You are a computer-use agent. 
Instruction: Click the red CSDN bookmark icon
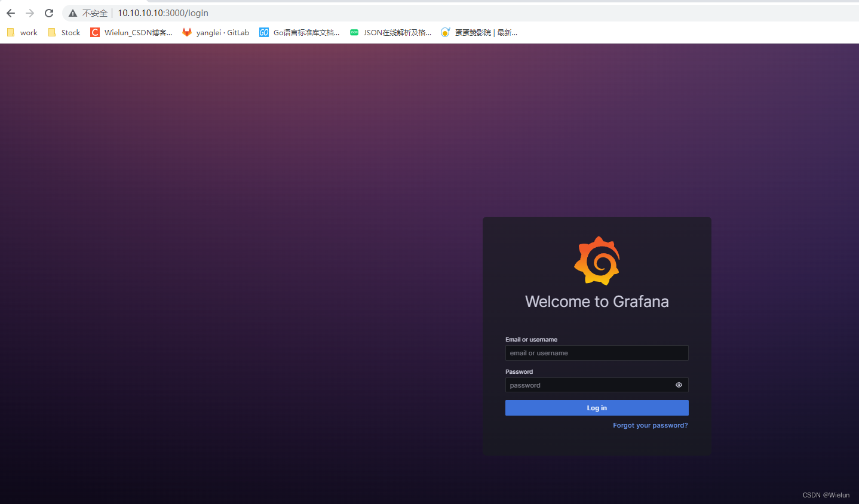pyautogui.click(x=95, y=32)
